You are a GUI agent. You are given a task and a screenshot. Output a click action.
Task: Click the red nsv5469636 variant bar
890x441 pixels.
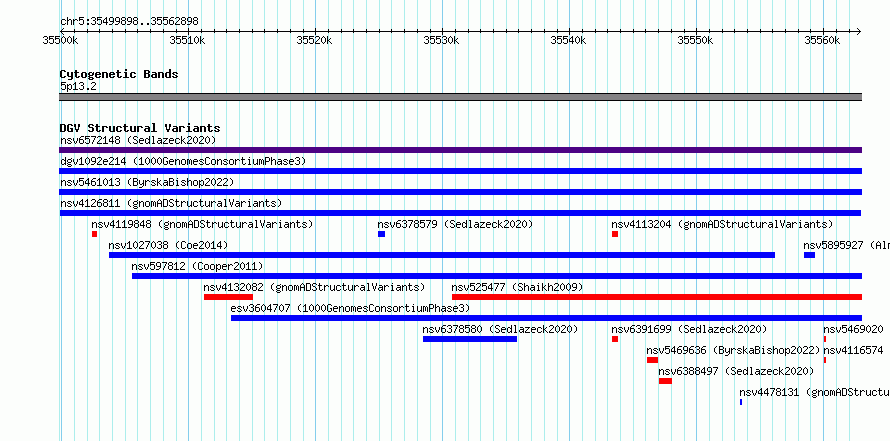(x=653, y=360)
